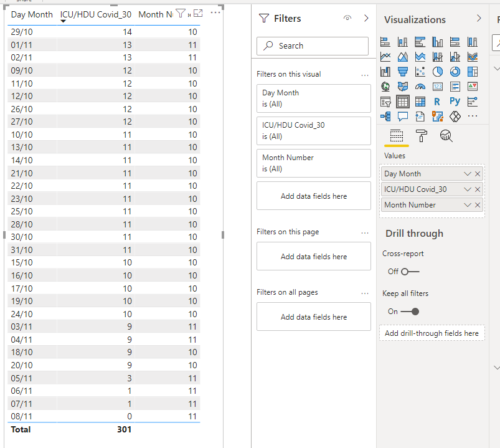Select the KPI visual
The image size is (500, 448).
click(472, 87)
